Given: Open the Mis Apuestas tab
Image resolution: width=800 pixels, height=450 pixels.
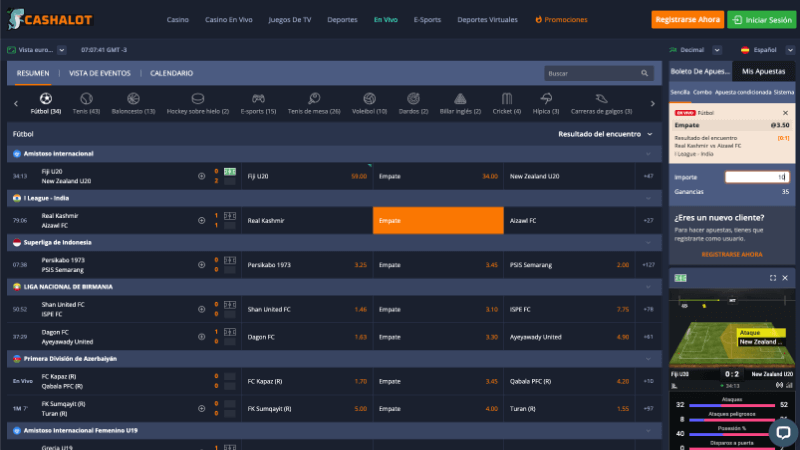Looking at the screenshot, I should click(x=763, y=71).
